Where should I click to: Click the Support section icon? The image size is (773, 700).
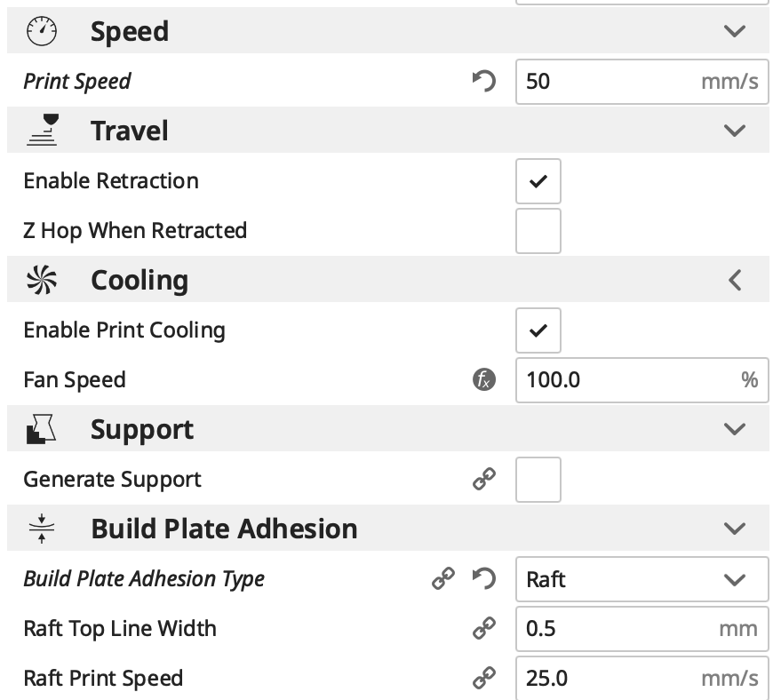pyautogui.click(x=42, y=429)
